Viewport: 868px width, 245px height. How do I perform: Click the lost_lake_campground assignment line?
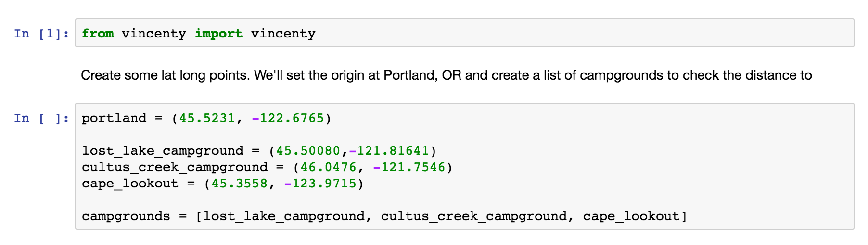click(x=259, y=151)
